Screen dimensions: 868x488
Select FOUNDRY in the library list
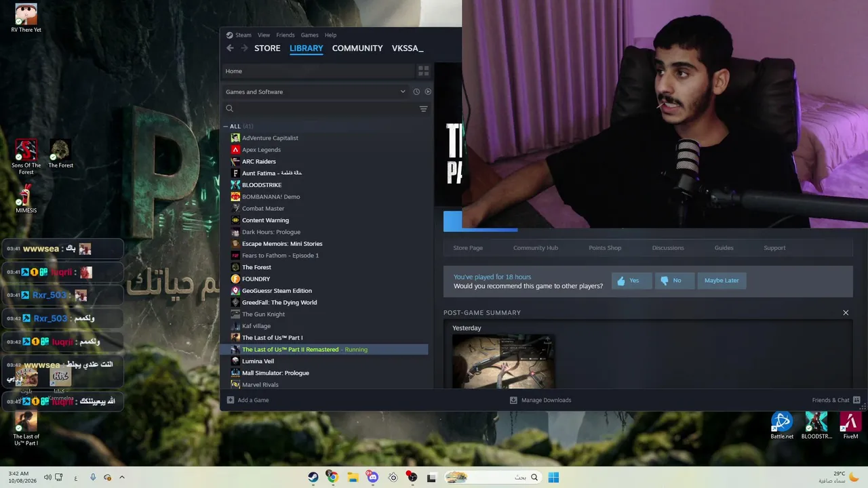click(256, 279)
